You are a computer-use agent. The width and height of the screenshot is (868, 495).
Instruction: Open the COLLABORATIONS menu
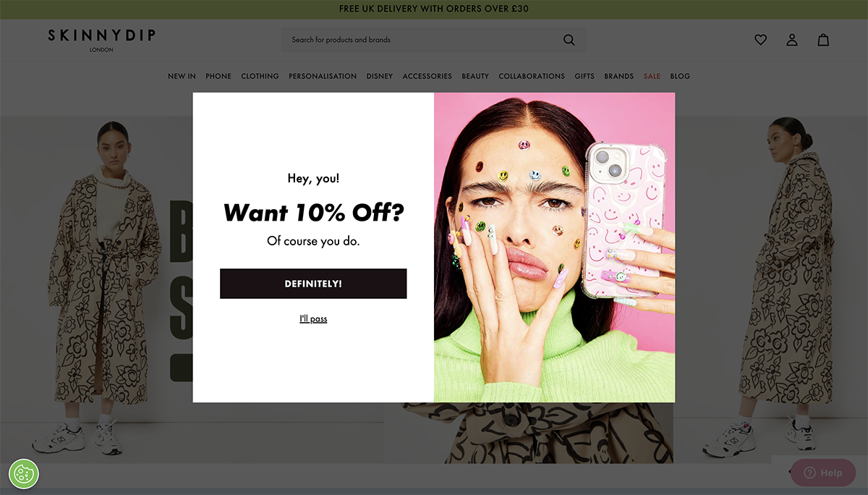coord(532,76)
